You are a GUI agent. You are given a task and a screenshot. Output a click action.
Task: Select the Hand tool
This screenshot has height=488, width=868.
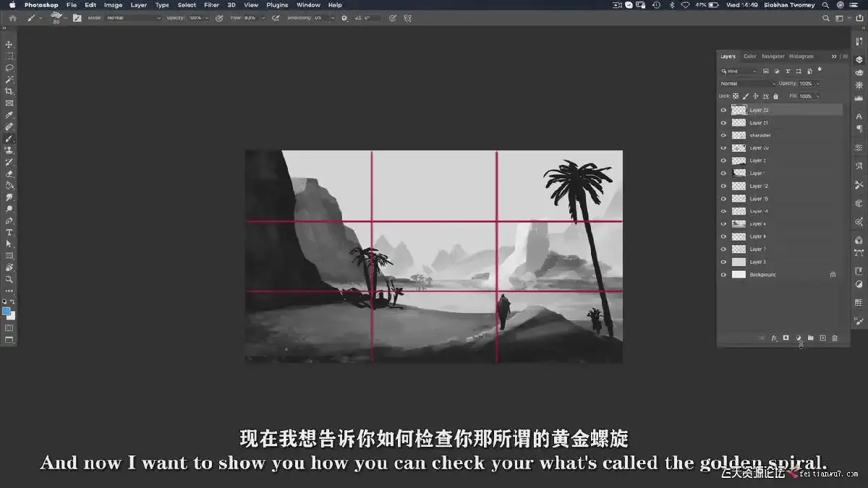(x=9, y=267)
